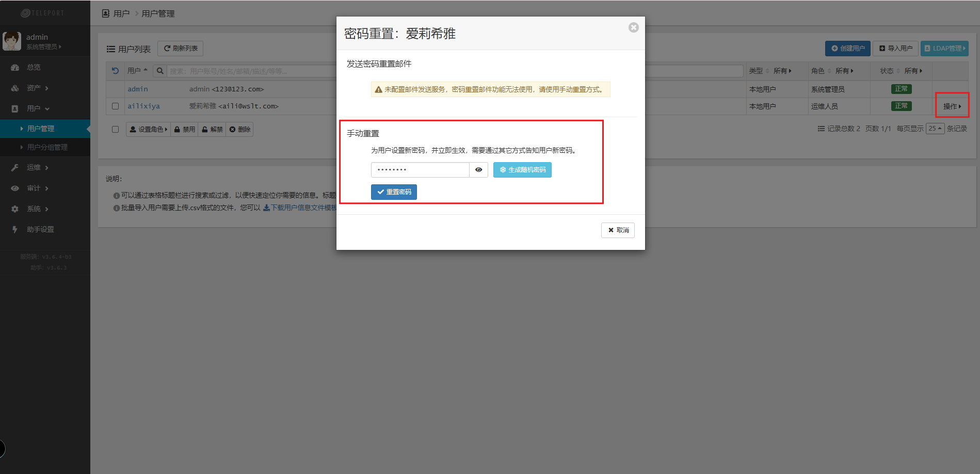Screen dimensions: 980x474
Task: Click the blue reset password button
Action: click(394, 192)
